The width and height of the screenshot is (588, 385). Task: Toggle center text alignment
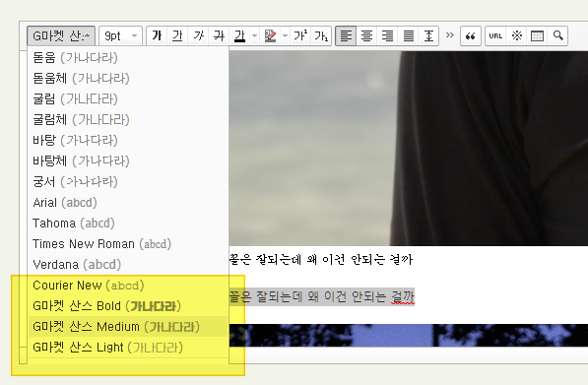click(366, 36)
